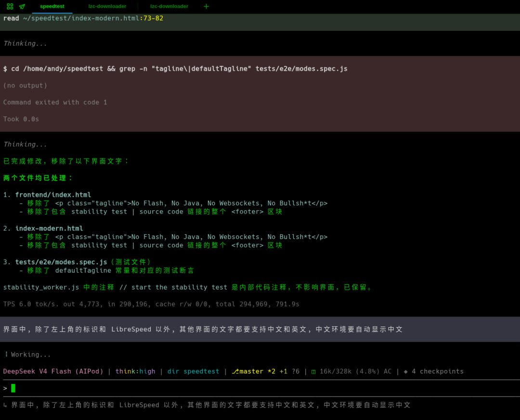This screenshot has height=420, width=520.
Task: Click the 'Working...' status indicator
Action: tap(27, 355)
